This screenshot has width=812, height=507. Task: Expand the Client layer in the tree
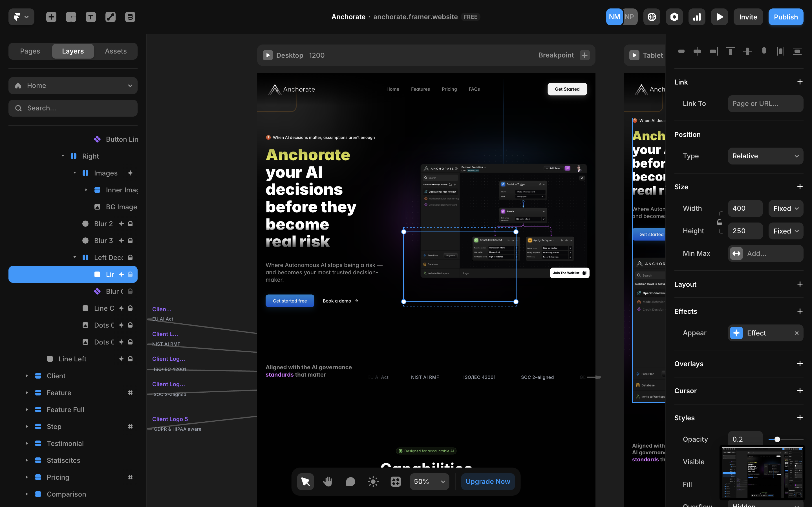coord(27,376)
